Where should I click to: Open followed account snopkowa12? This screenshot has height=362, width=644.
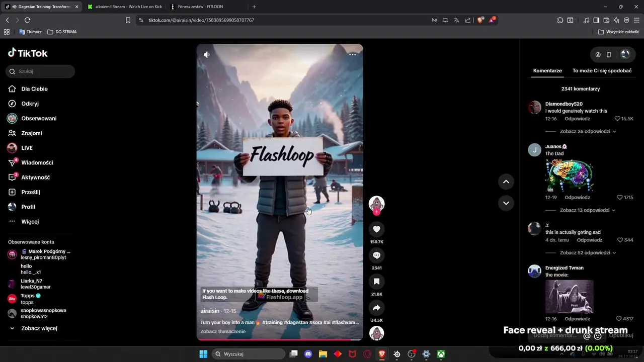tap(40, 314)
